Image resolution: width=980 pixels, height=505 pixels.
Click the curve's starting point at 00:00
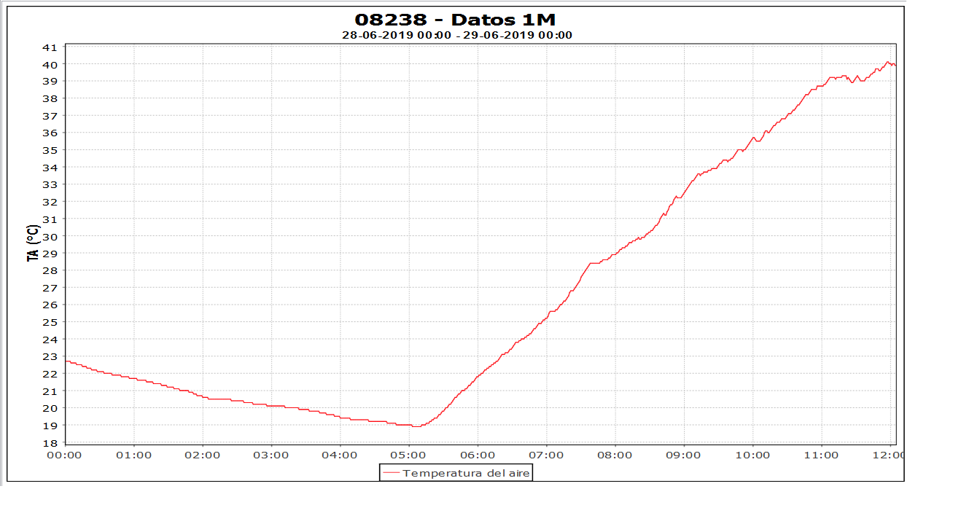[66, 361]
